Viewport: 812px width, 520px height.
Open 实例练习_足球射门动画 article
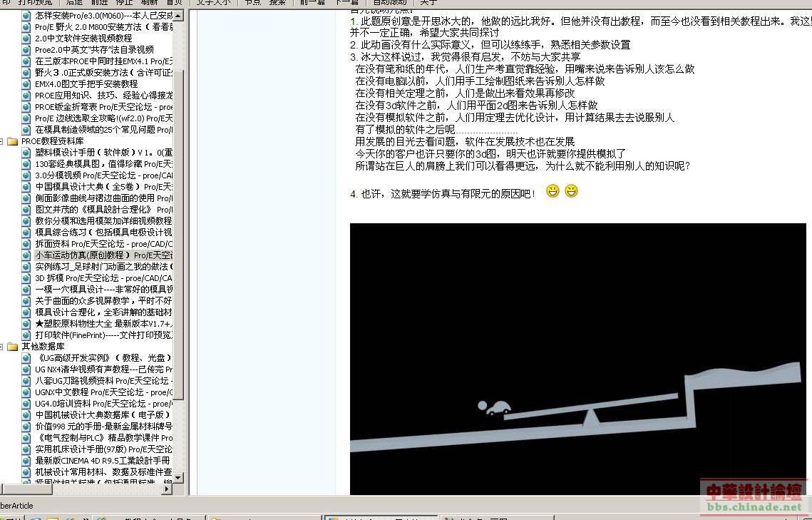pyautogui.click(x=103, y=266)
